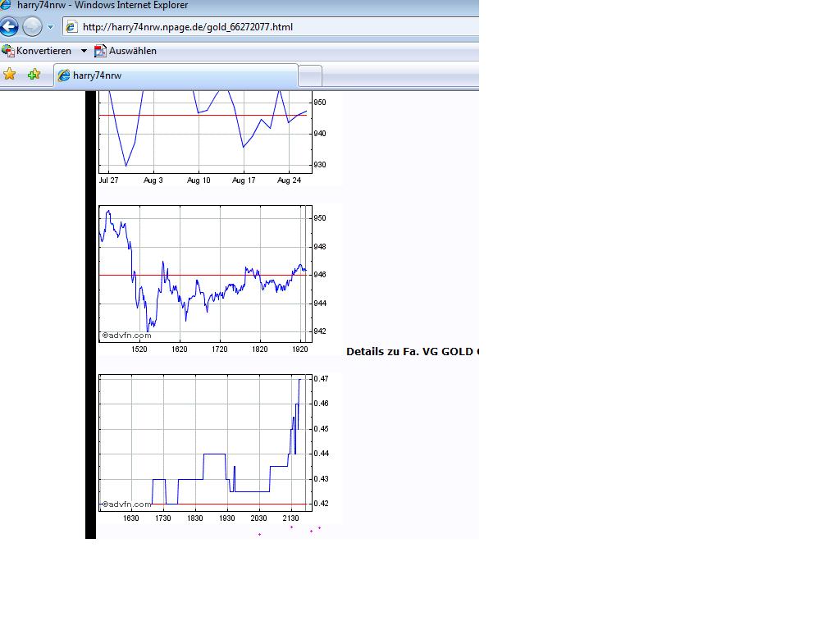Viewport: 840px width, 630px height.
Task: Click the '2130' time axis label
Action: [291, 518]
